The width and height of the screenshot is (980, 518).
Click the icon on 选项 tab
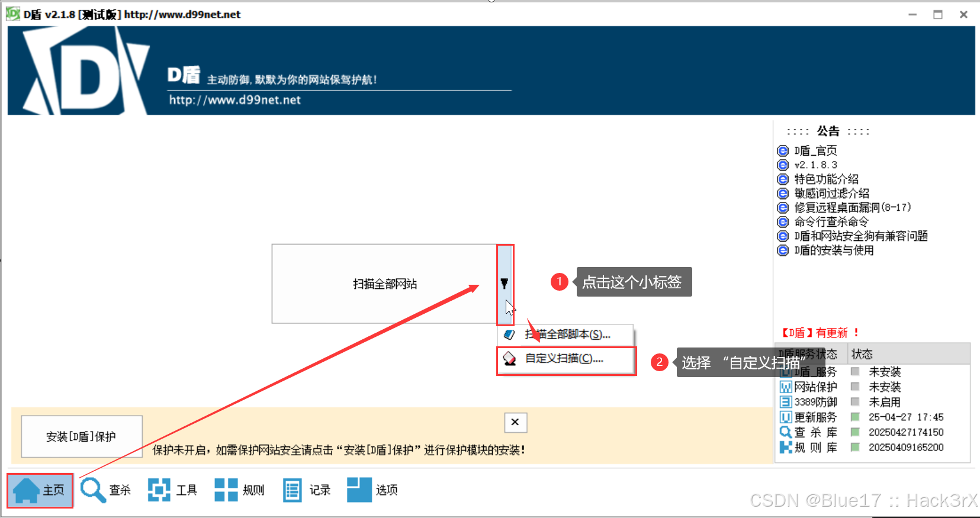(x=359, y=490)
